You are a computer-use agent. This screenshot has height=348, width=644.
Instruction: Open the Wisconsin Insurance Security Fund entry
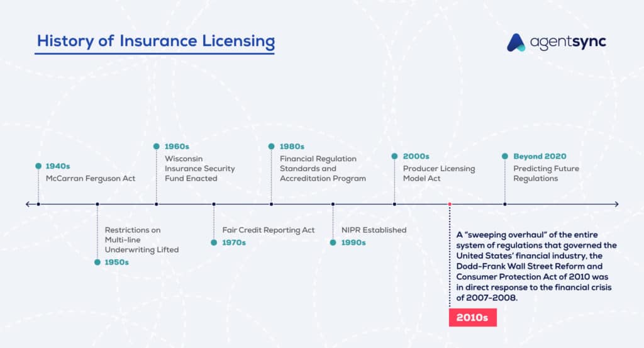pyautogui.click(x=199, y=168)
